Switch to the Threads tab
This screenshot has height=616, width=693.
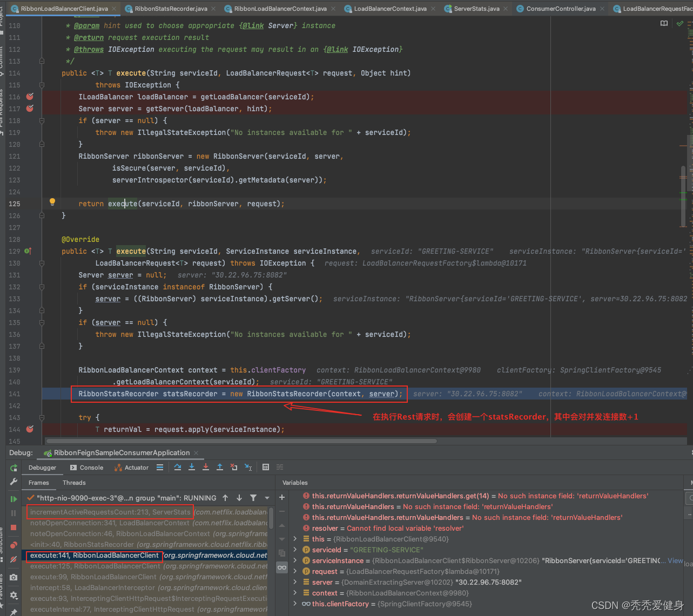click(x=74, y=483)
